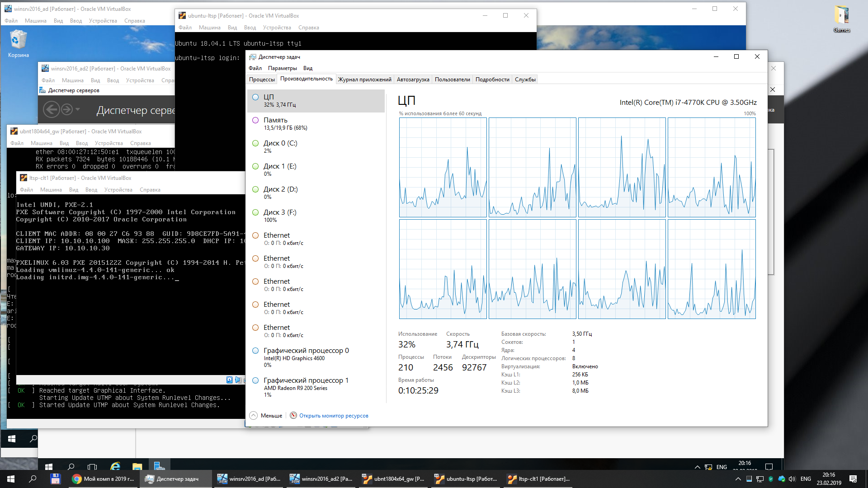Click the guest VM network warning tray icon
Viewport: 868px width, 488px height.
pos(708,467)
